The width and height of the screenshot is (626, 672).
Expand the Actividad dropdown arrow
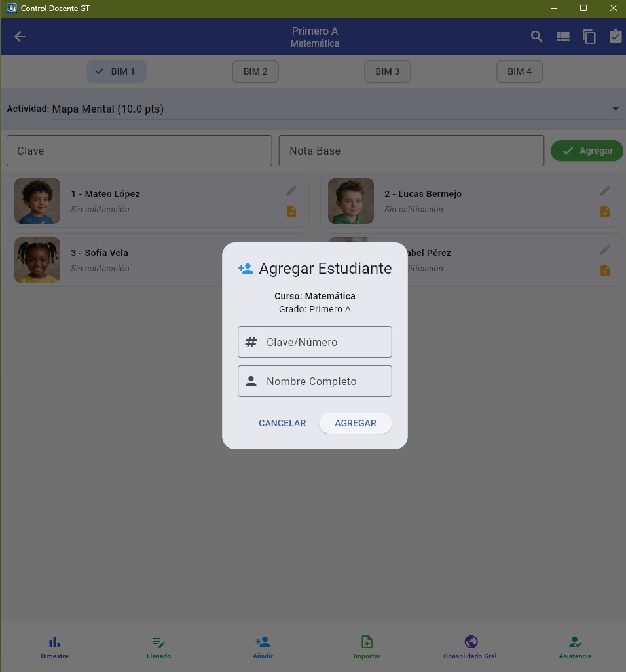(x=616, y=109)
